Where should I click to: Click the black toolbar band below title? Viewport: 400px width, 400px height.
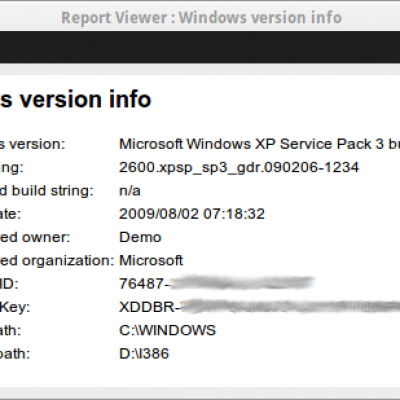[200, 47]
